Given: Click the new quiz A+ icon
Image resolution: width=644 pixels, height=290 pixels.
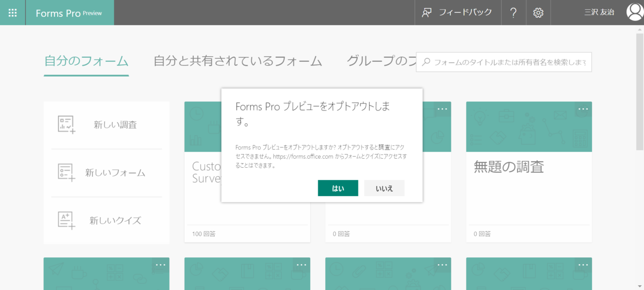Looking at the screenshot, I should click(x=67, y=220).
